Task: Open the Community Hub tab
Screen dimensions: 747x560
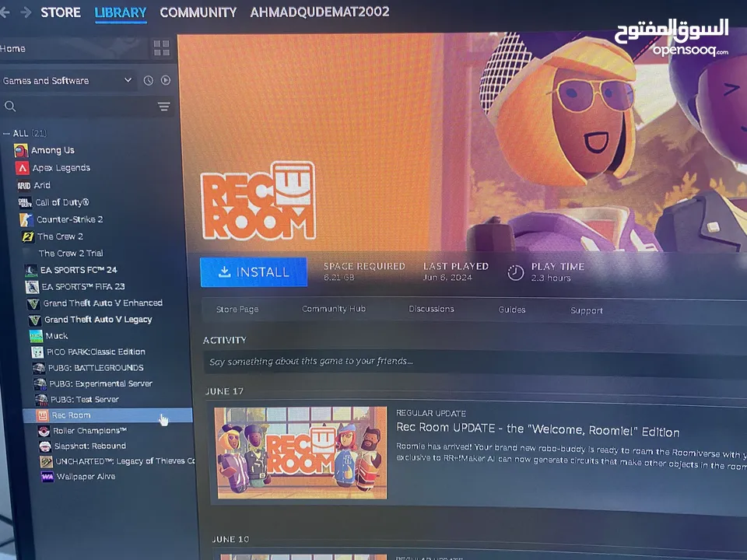Action: tap(334, 309)
